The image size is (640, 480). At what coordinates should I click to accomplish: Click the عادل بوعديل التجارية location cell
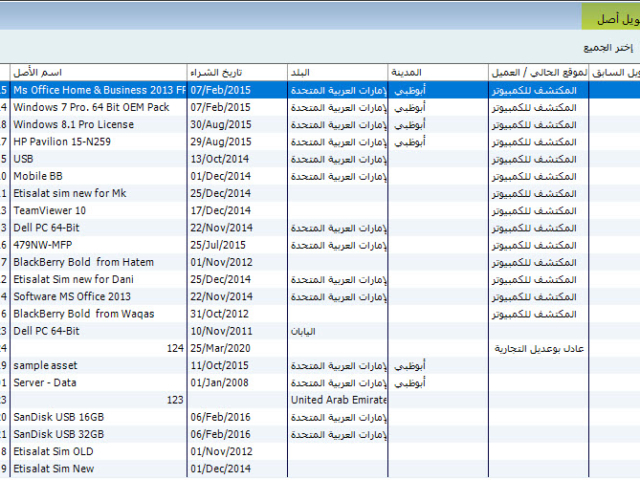(539, 349)
